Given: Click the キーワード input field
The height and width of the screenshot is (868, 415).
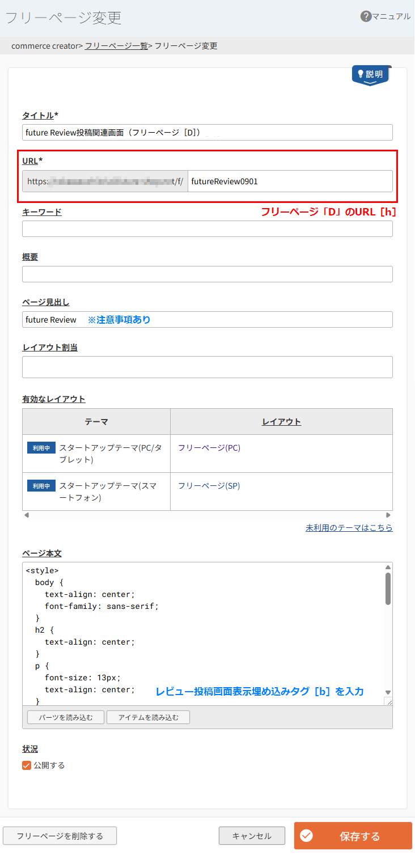Looking at the screenshot, I should [207, 228].
